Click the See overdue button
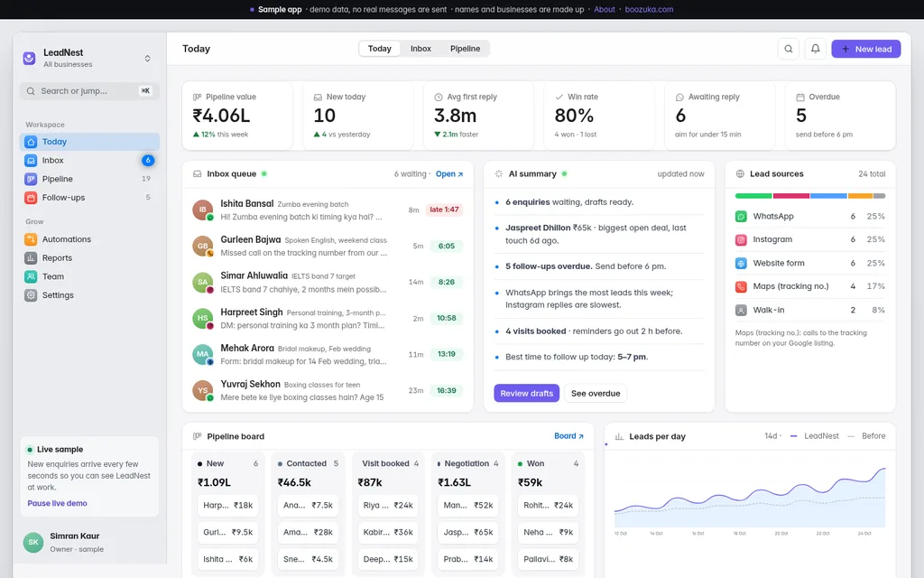 point(596,394)
